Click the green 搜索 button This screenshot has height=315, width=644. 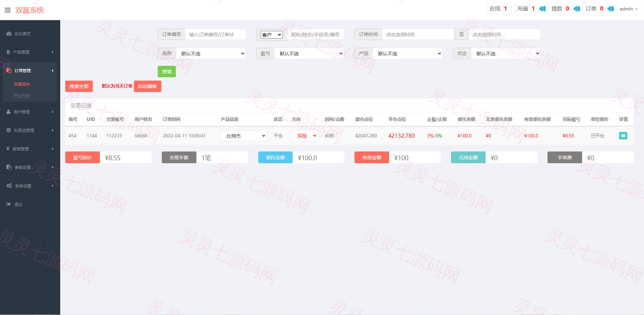(x=167, y=72)
